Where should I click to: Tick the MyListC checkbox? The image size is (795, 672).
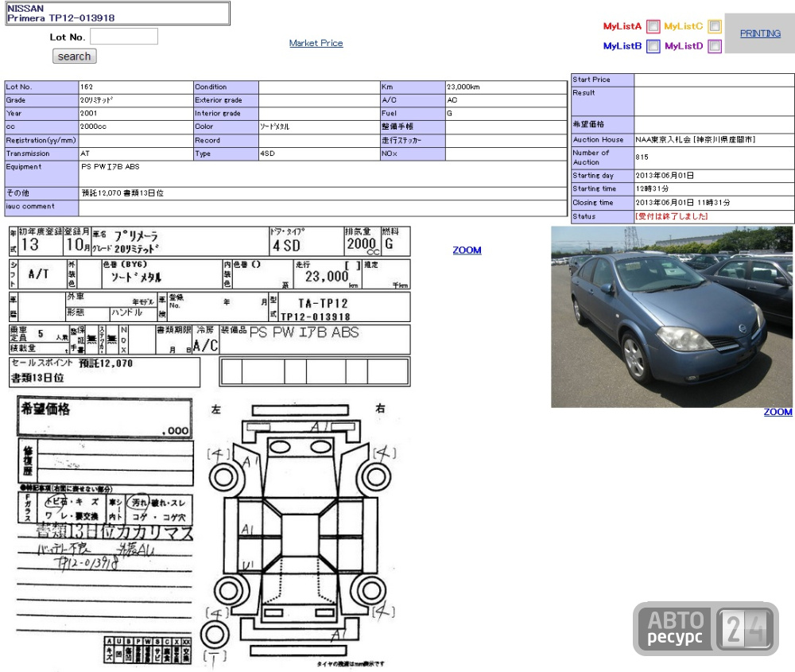715,26
